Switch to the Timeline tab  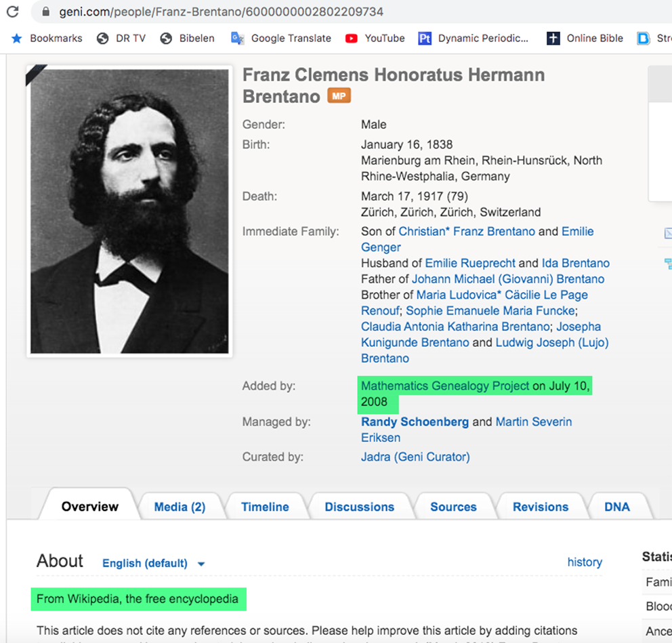(x=265, y=507)
